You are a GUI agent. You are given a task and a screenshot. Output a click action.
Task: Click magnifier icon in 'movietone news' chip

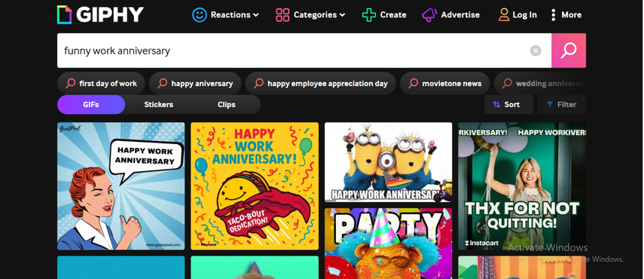click(414, 84)
